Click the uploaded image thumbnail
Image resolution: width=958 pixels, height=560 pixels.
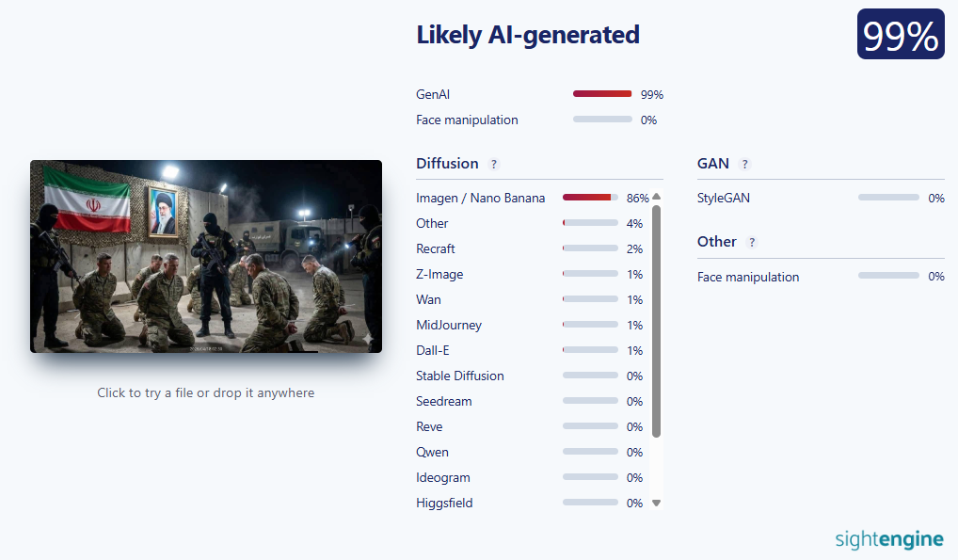click(x=206, y=256)
